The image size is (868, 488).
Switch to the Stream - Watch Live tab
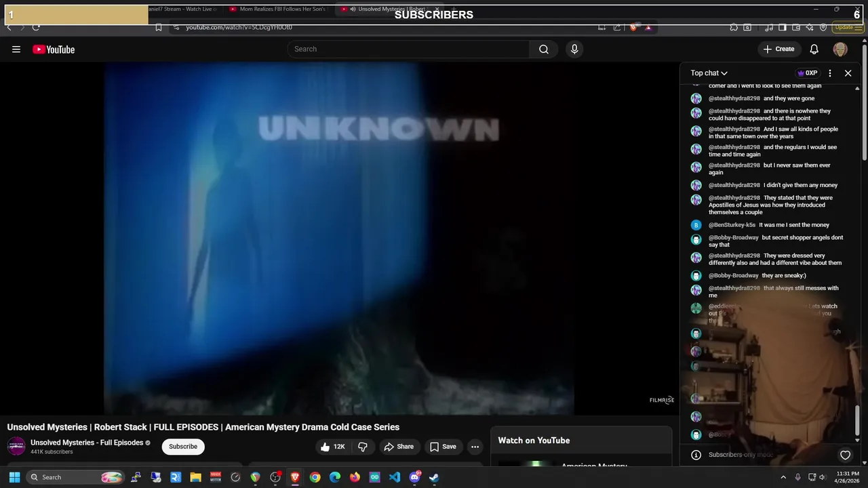183,9
